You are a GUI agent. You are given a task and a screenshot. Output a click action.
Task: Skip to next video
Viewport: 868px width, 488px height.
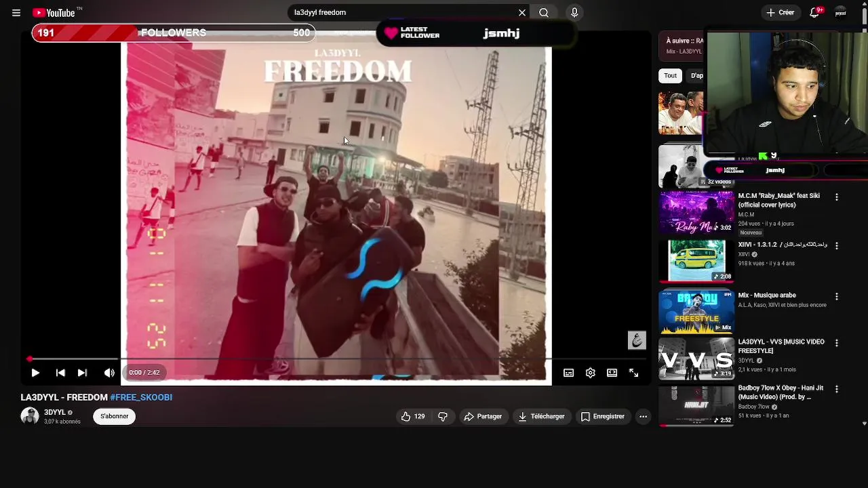82,373
